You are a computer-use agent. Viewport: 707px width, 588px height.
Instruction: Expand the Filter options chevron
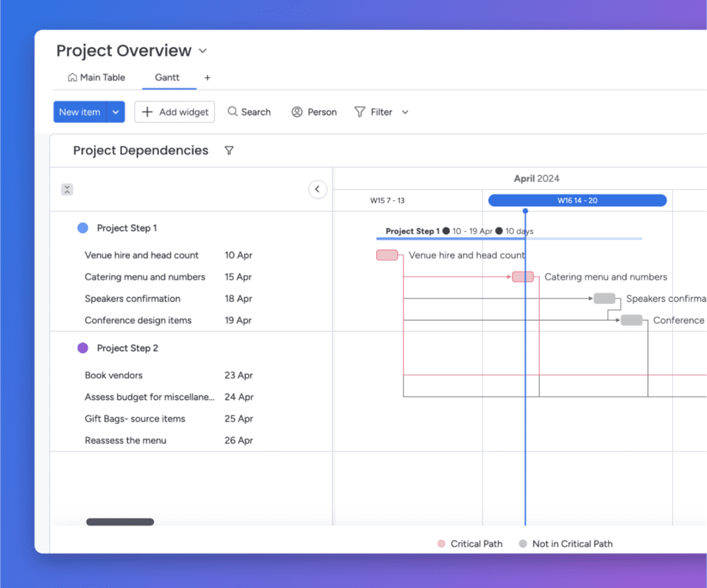click(x=405, y=112)
